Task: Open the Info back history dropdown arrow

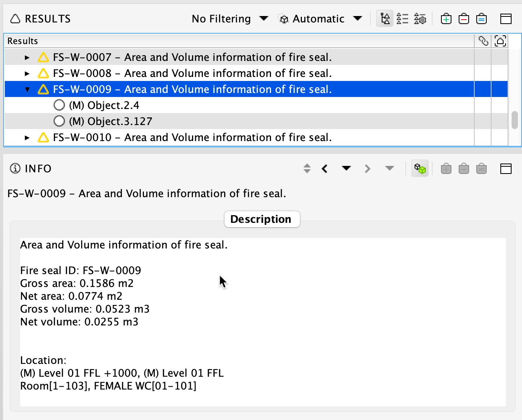Action: (x=346, y=168)
